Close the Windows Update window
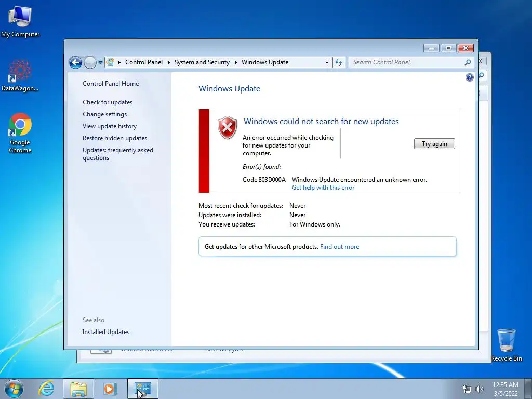This screenshot has height=399, width=532. (465, 48)
